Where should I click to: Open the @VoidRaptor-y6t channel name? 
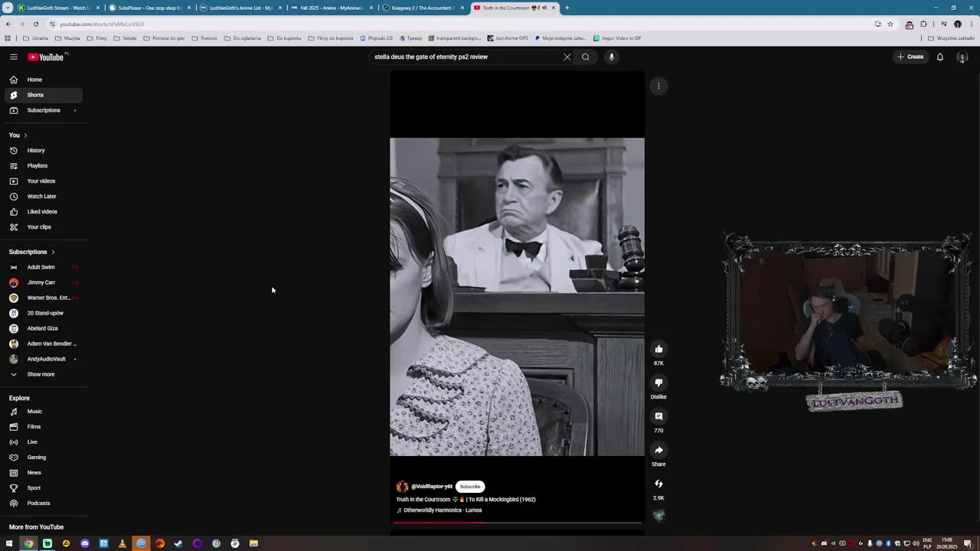[432, 487]
